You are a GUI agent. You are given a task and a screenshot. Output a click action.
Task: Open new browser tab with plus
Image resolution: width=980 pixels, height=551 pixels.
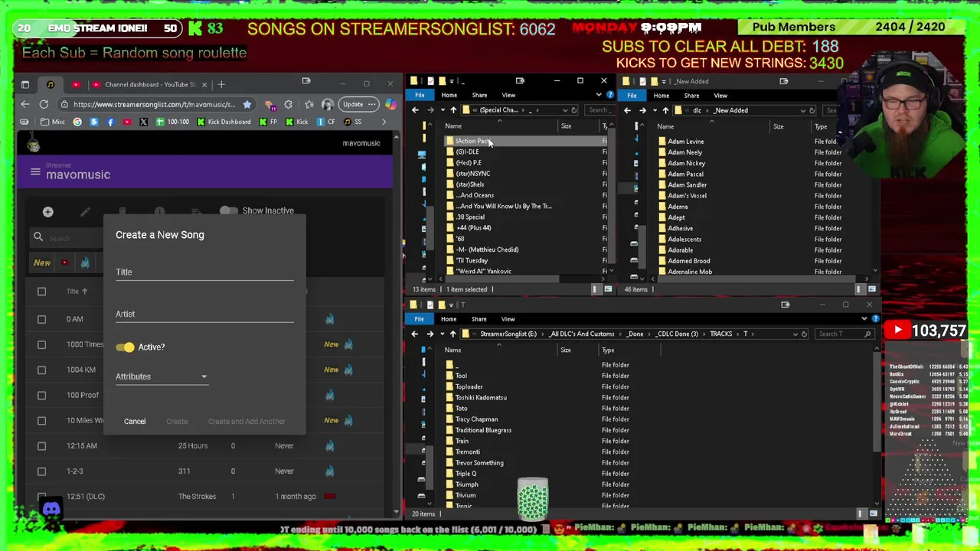[221, 84]
